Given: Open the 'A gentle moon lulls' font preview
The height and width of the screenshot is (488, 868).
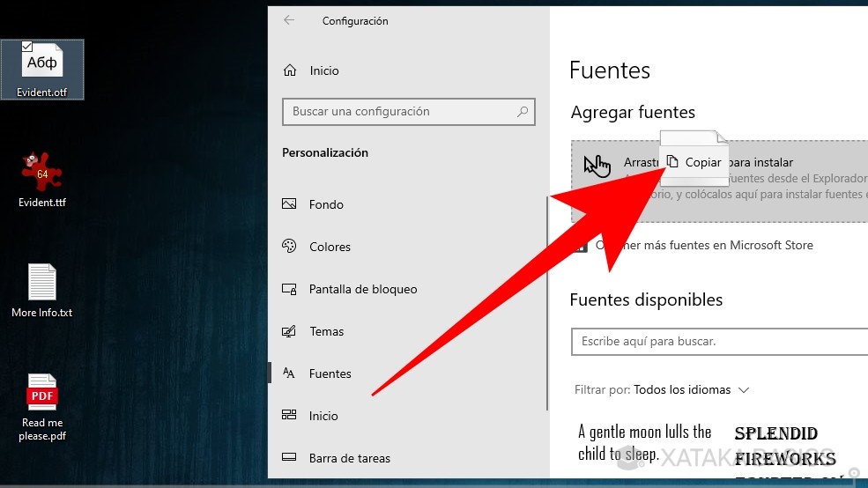Looking at the screenshot, I should click(645, 442).
